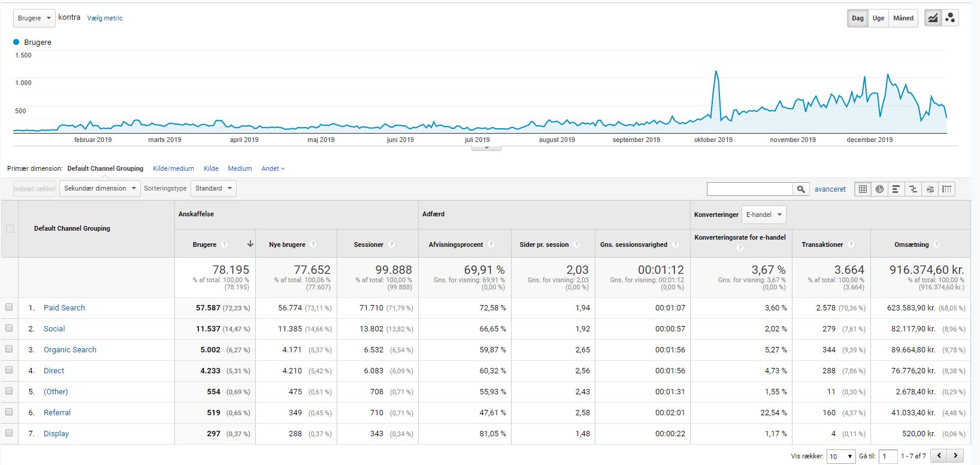The height and width of the screenshot is (465, 980).
Task: Click the help icon next to Omsætning
Action: 936,244
